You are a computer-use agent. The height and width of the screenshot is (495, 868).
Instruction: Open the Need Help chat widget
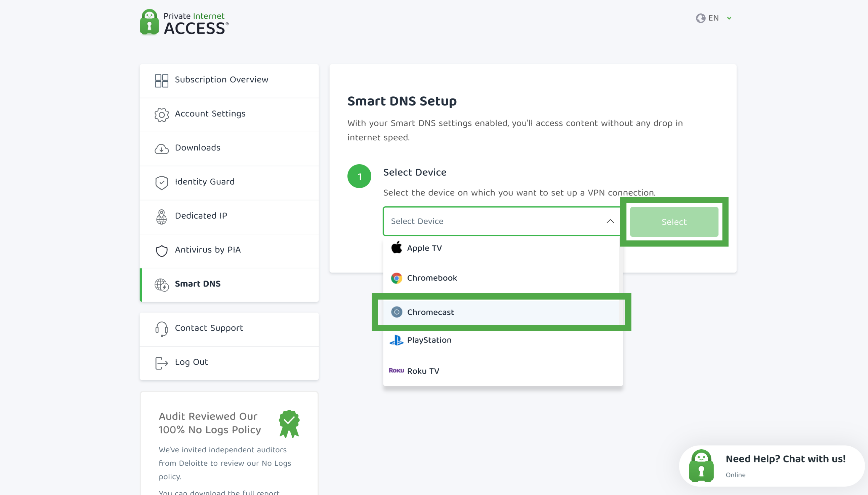[772, 466]
